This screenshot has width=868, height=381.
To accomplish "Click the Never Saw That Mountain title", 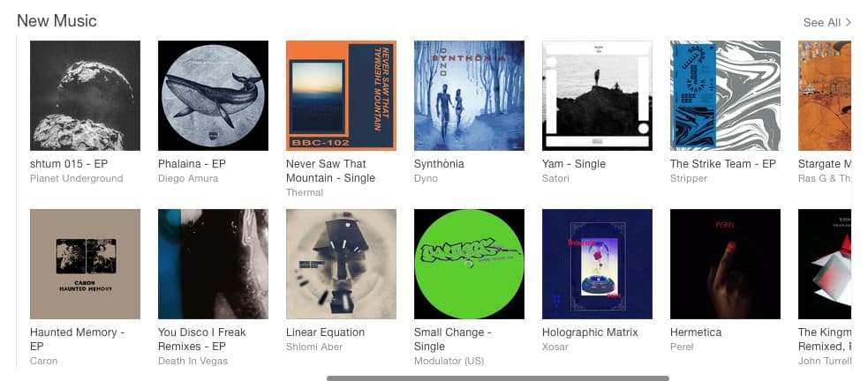I will click(x=330, y=171).
